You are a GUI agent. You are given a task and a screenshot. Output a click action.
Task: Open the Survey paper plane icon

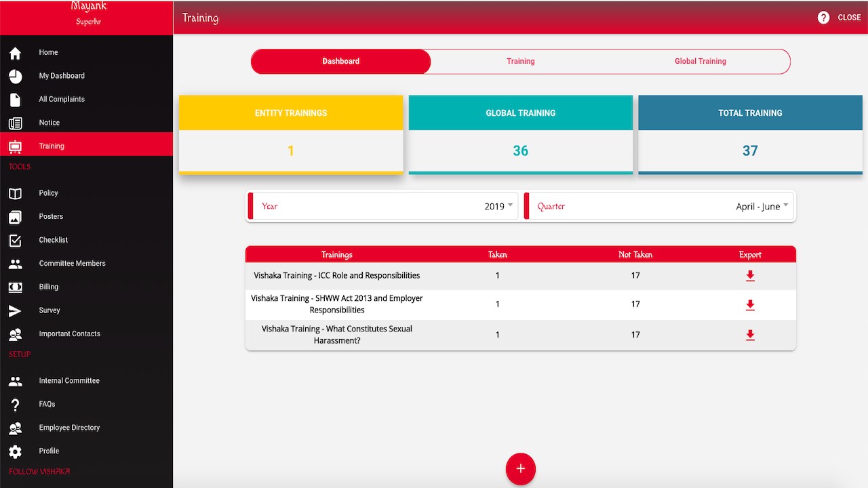(x=15, y=310)
